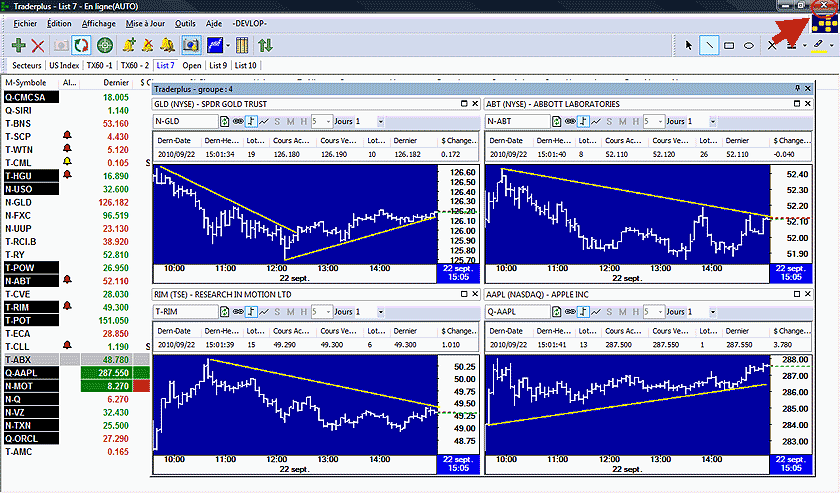Screen dimensions: 840x493
Task: Click the link chain icon in AAPL chart
Action: click(x=570, y=312)
